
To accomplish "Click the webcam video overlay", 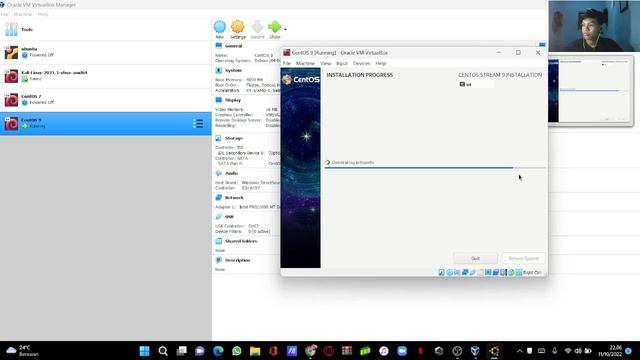I will pyautogui.click(x=594, y=26).
